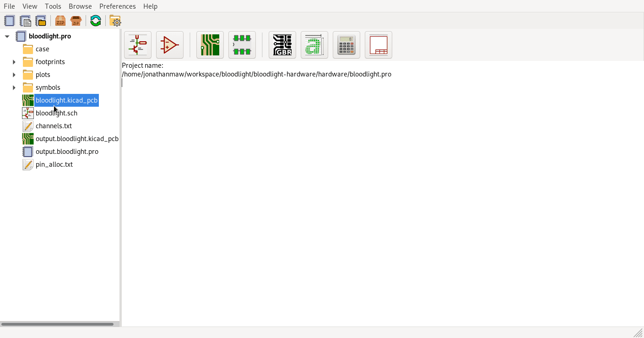Select channels.txt file name
Viewport: 644px width, 338px height.
[54, 126]
